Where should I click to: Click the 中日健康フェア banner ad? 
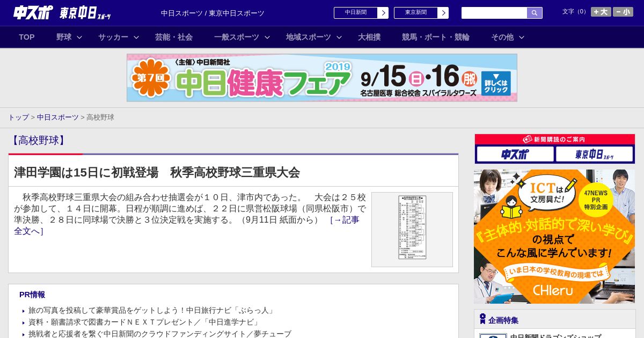tap(322, 78)
